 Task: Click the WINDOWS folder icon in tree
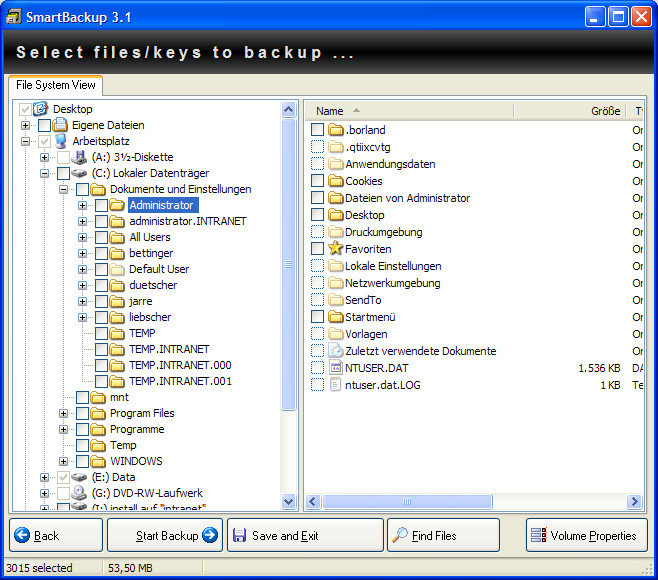(98, 461)
